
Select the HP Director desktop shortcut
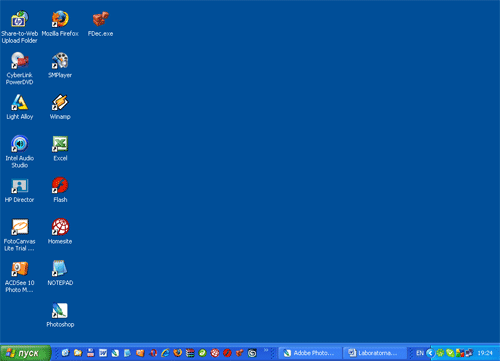point(19,190)
